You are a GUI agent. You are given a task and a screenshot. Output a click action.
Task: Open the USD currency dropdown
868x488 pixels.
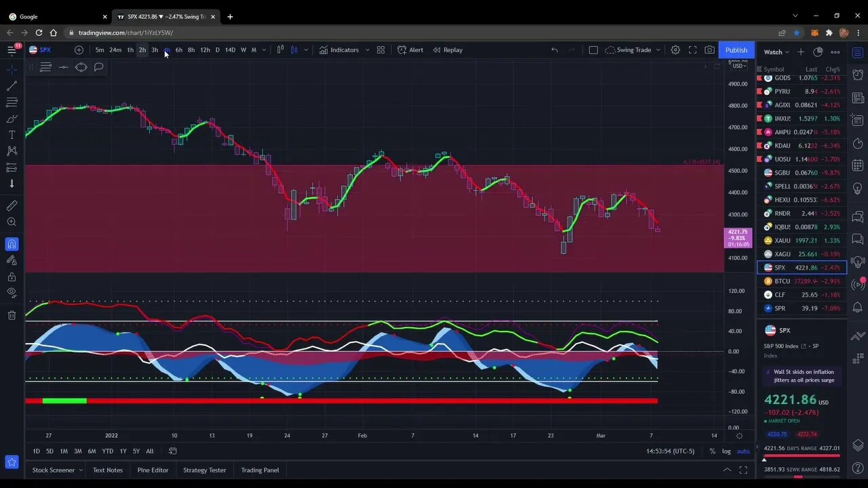[x=738, y=66]
